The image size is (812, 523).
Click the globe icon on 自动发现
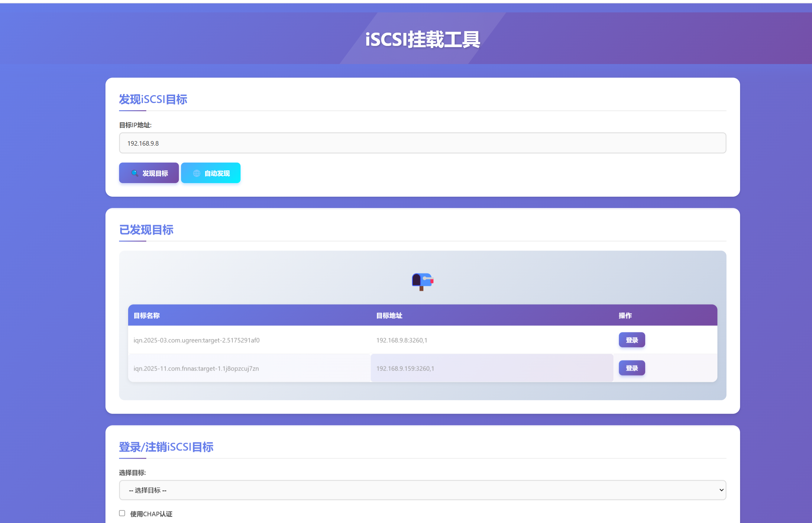(x=197, y=173)
